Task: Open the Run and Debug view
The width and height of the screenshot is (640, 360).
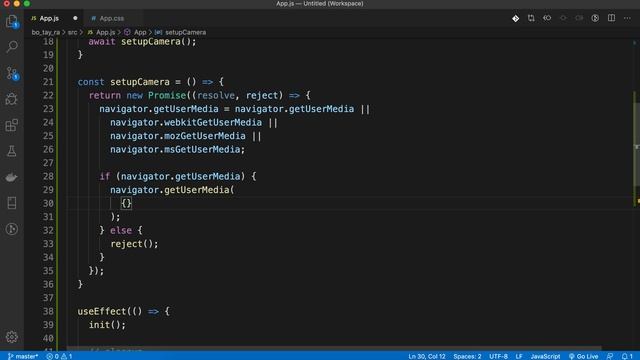Action: click(12, 99)
